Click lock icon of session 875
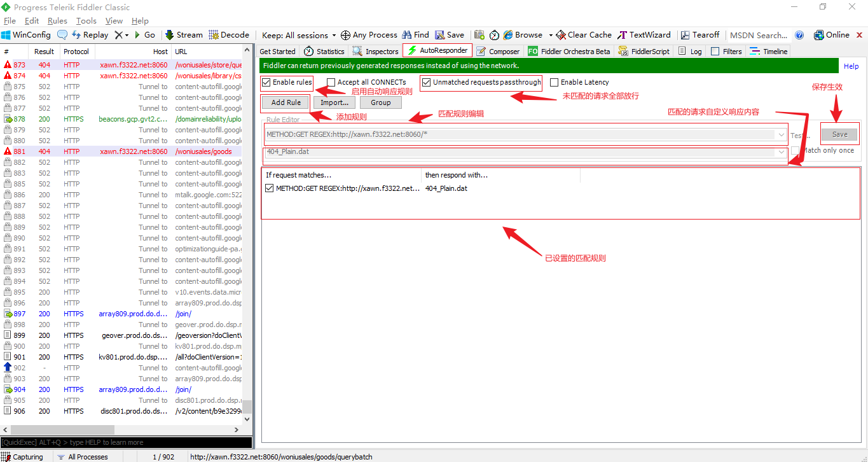The width and height of the screenshot is (868, 462). pyautogui.click(x=8, y=87)
